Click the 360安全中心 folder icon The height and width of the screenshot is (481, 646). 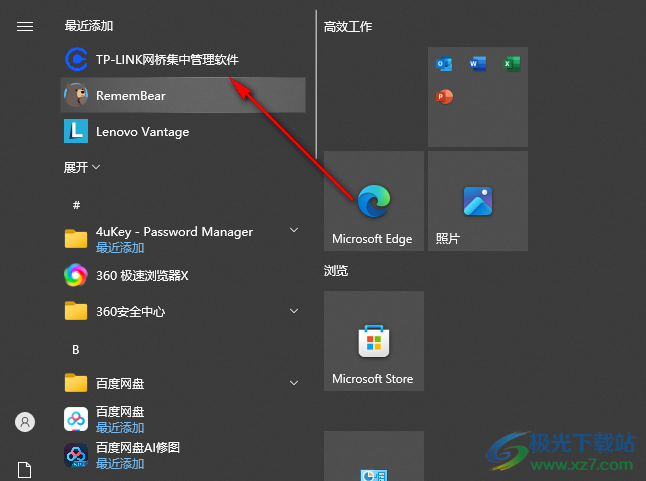[x=76, y=311]
